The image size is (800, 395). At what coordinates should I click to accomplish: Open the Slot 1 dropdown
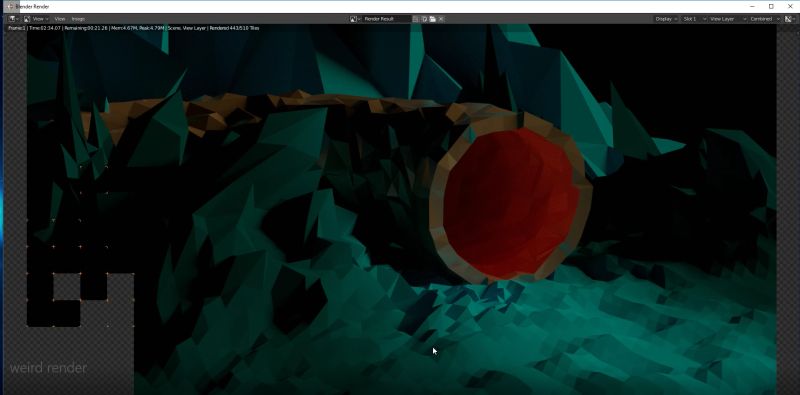click(x=694, y=19)
